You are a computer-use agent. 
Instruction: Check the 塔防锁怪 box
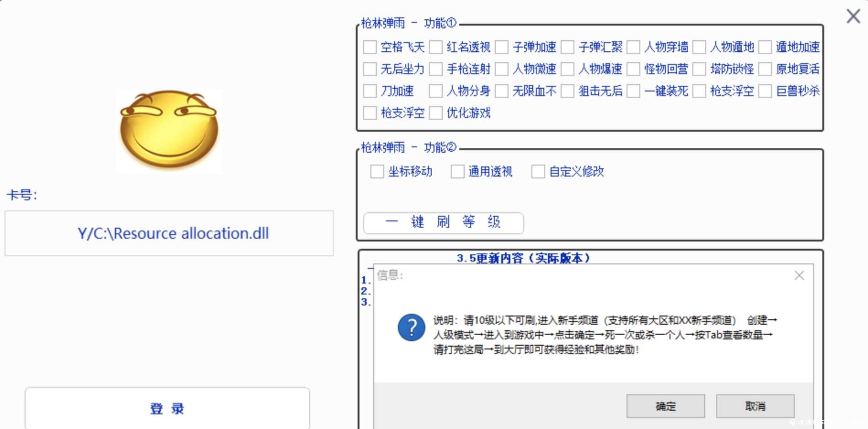point(699,69)
